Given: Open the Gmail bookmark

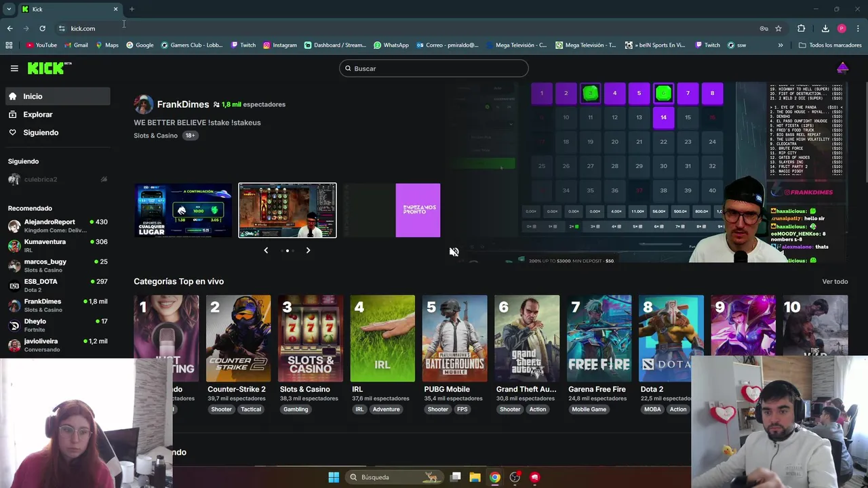Looking at the screenshot, I should click(x=76, y=45).
